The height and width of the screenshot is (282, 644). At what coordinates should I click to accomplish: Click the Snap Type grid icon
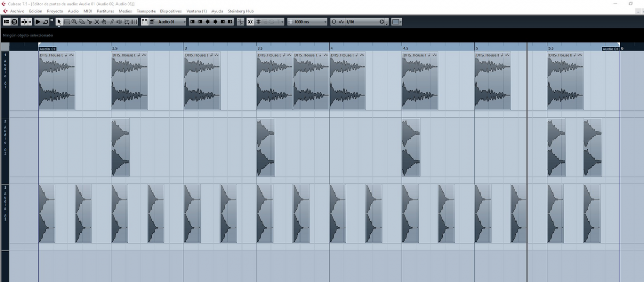point(258,21)
